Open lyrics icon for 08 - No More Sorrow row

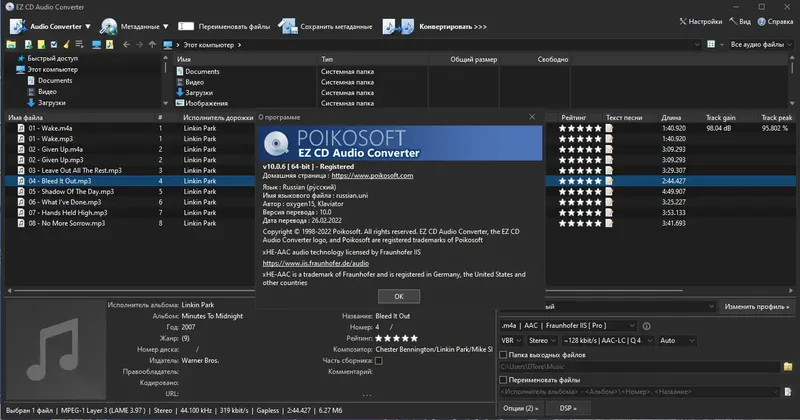609,223
